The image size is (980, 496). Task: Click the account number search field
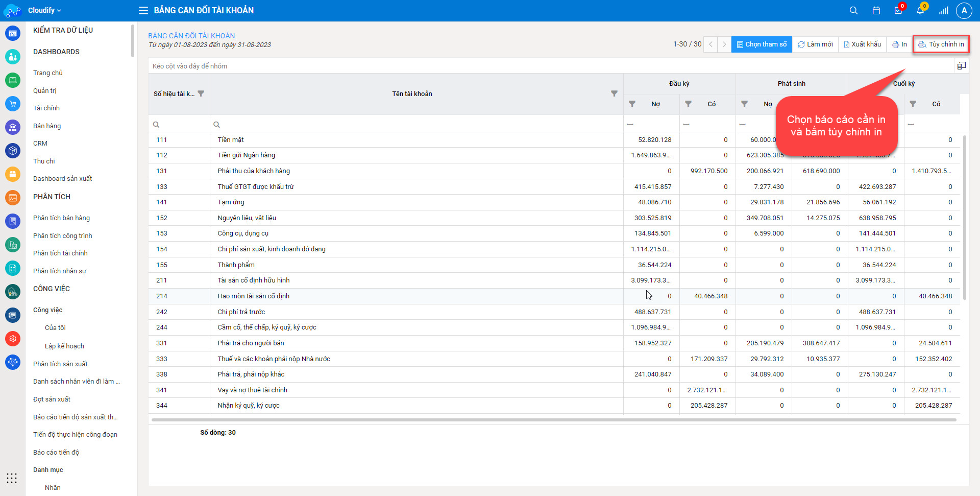[x=179, y=124]
